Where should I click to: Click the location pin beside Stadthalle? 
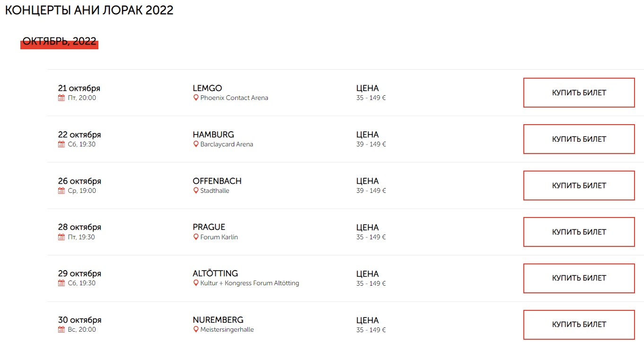pos(196,191)
